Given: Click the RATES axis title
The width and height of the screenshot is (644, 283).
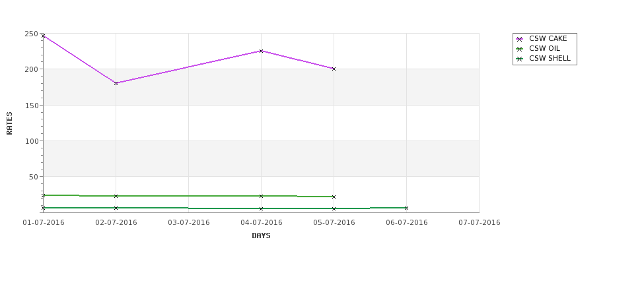Looking at the screenshot, I should tap(9, 123).
